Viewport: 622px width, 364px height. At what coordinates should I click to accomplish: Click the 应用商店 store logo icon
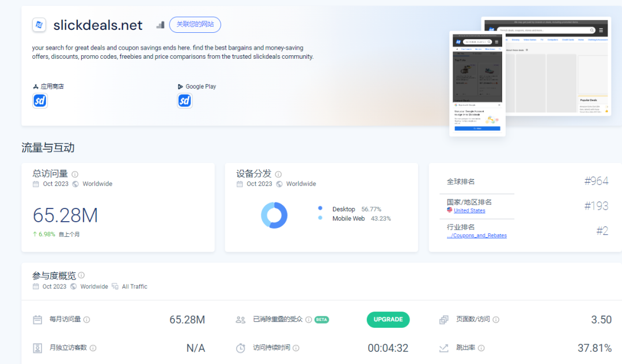35,86
